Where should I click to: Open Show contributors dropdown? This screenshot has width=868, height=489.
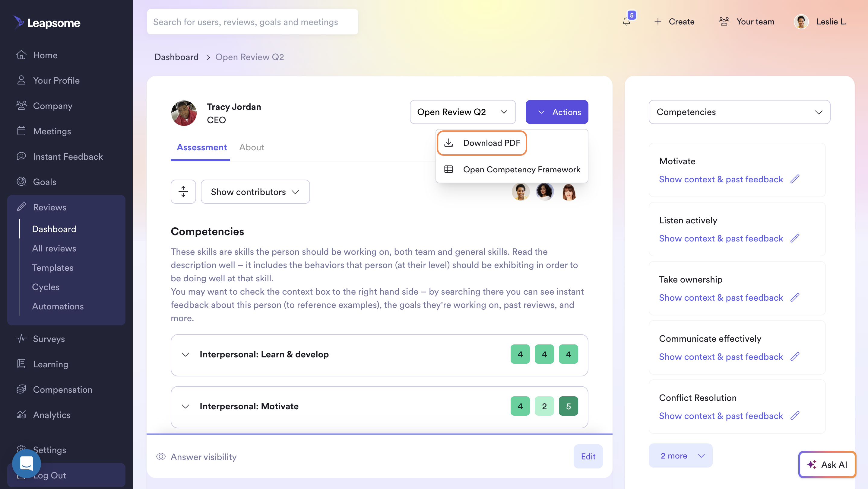[x=255, y=192]
